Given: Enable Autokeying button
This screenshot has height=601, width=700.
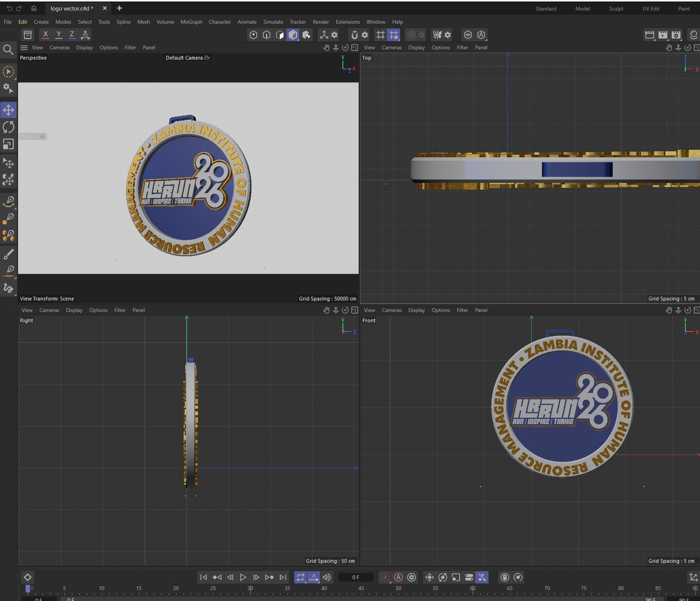Looking at the screenshot, I should [398, 577].
